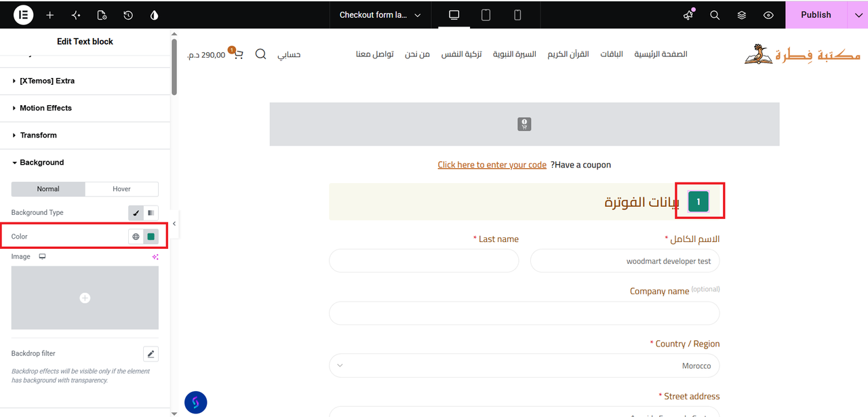Screen dimensions: 868x417
Task: Switch to the Normal background tab
Action: click(48, 189)
